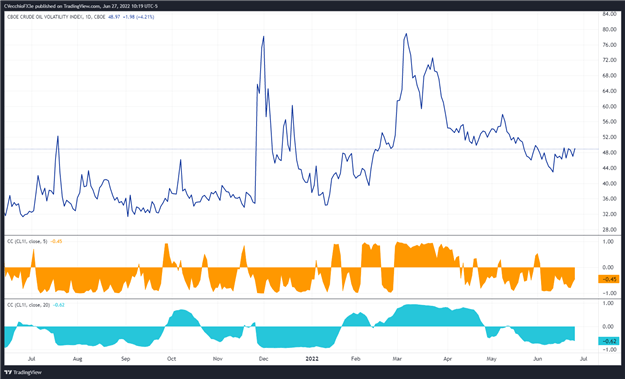Click the Mar label on time axis

397,359
